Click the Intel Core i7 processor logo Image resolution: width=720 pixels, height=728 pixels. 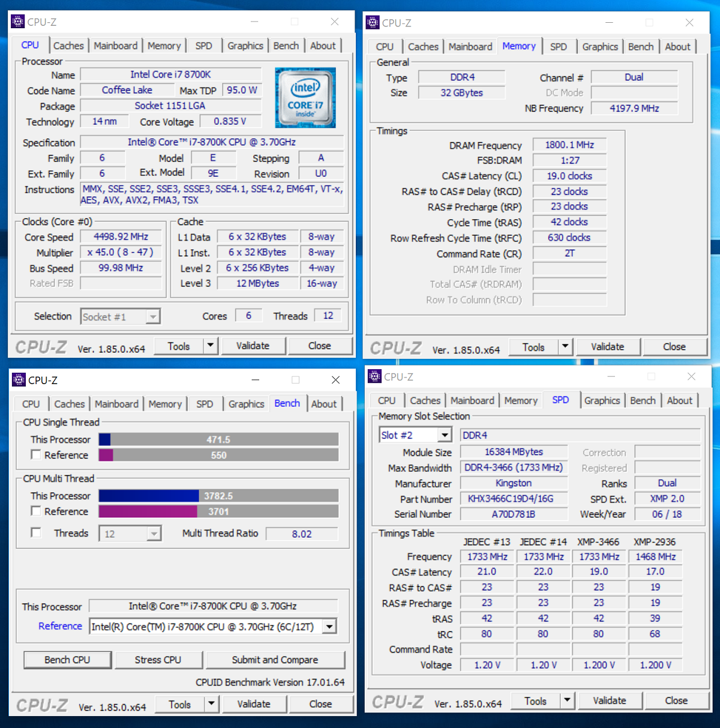pyautogui.click(x=305, y=97)
